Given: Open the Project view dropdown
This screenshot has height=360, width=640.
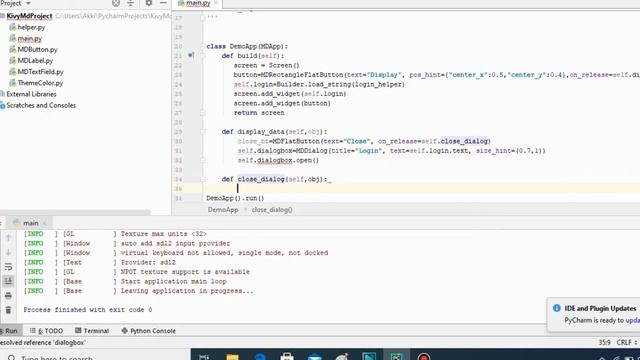Looking at the screenshot, I should pos(28,3).
